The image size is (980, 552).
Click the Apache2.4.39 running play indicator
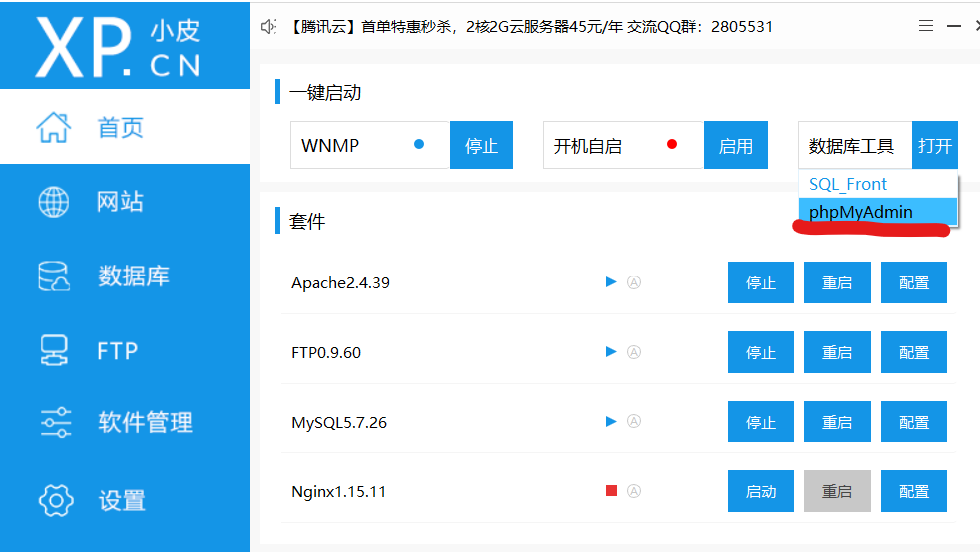click(611, 282)
